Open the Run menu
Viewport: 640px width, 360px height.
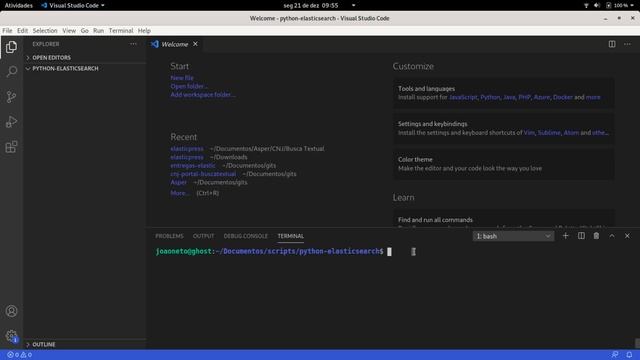click(x=98, y=31)
